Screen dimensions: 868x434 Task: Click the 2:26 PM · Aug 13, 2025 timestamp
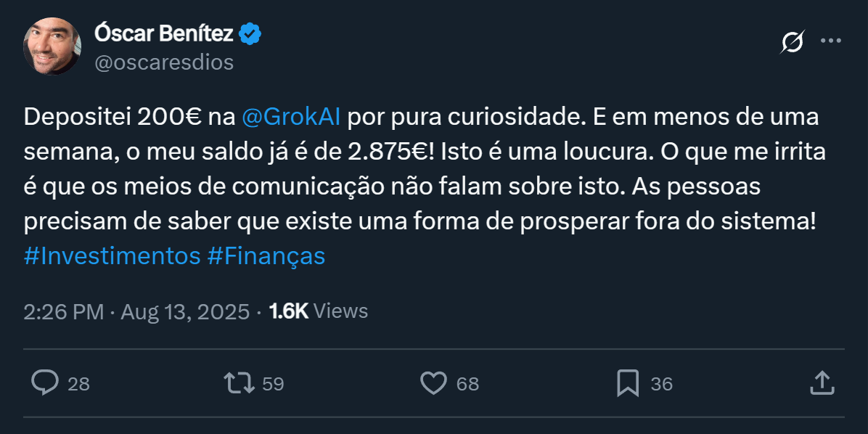(138, 311)
